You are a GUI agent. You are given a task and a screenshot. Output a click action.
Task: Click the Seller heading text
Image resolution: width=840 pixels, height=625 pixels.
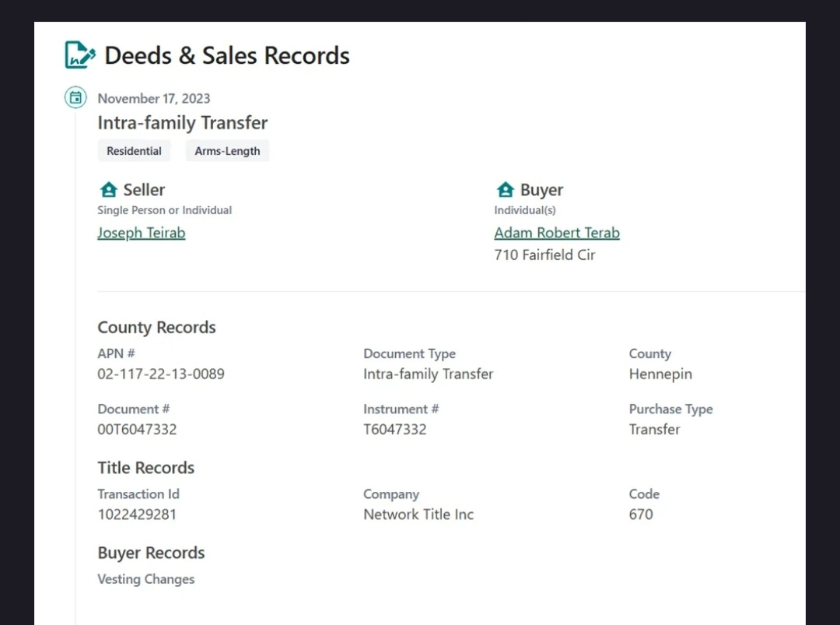[144, 190]
